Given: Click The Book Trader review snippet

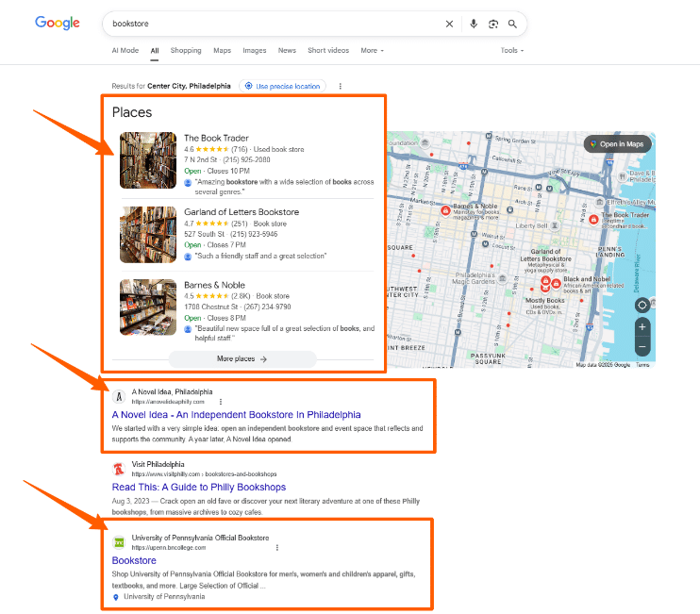Looking at the screenshot, I should 284,187.
